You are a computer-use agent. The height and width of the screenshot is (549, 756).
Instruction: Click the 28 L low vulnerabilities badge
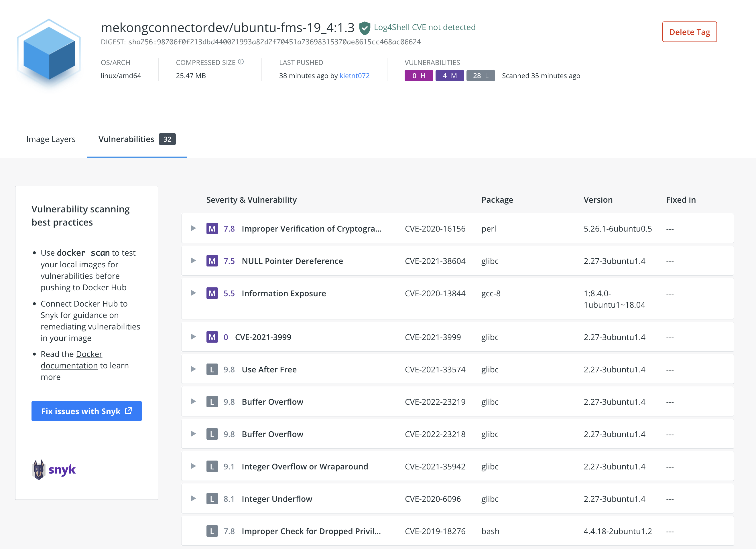pyautogui.click(x=481, y=76)
